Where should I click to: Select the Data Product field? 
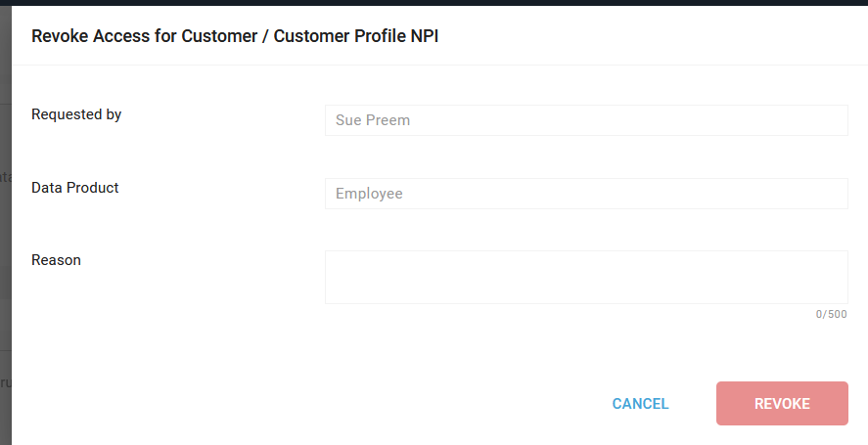click(x=586, y=194)
